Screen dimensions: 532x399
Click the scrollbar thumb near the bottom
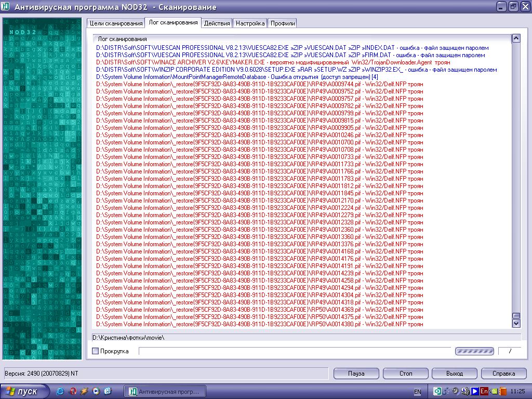pos(516,315)
